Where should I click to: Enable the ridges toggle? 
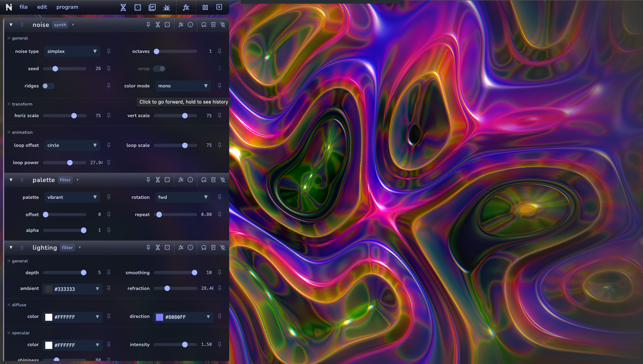coord(48,86)
